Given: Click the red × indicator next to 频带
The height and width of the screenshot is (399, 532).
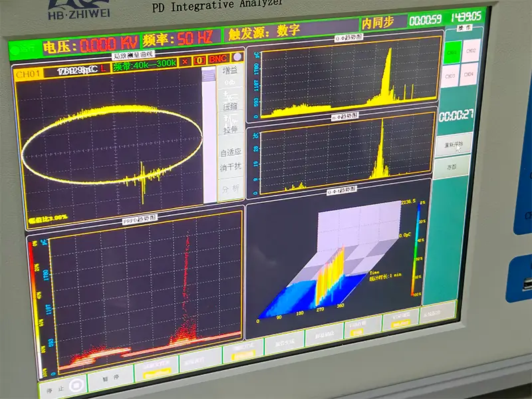Looking at the screenshot, I should tap(185, 61).
